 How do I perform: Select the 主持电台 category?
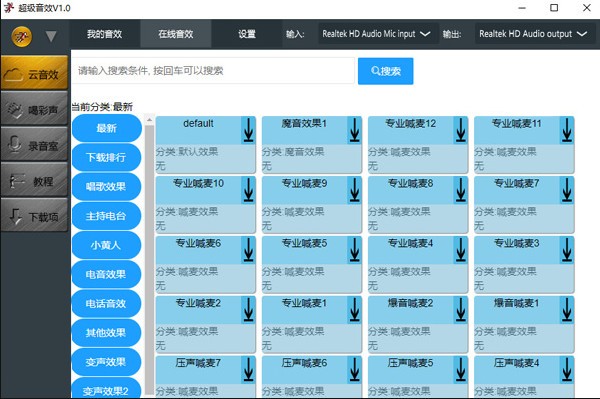[106, 216]
